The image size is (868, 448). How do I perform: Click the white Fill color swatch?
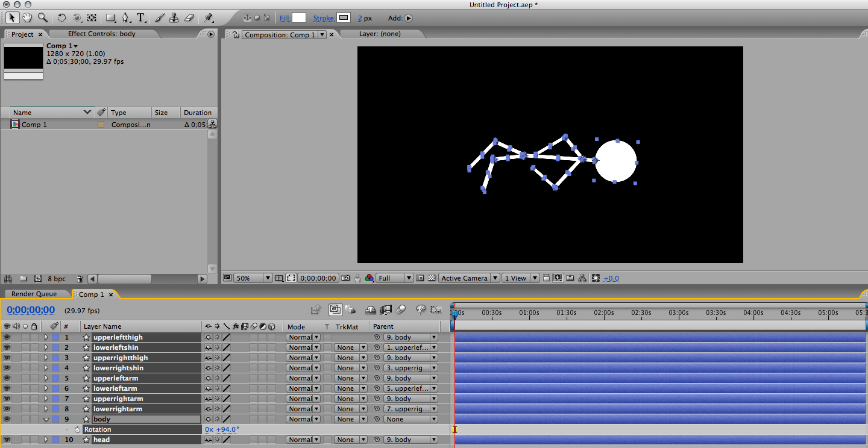[299, 18]
